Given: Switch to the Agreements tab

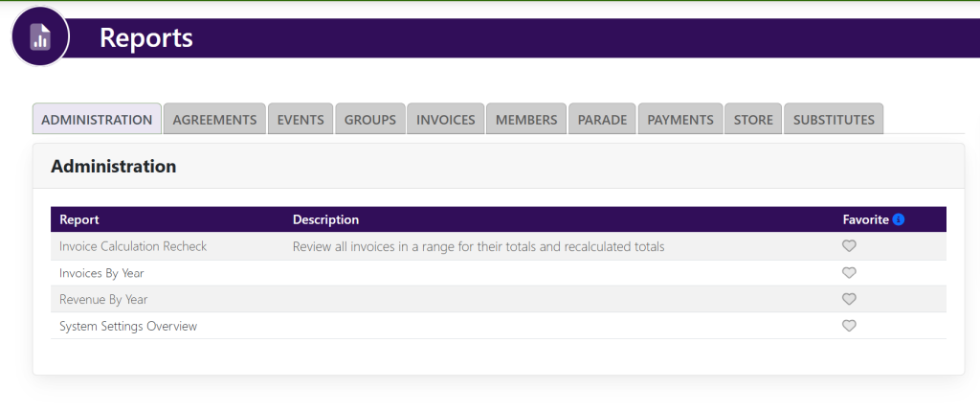Looking at the screenshot, I should [214, 120].
